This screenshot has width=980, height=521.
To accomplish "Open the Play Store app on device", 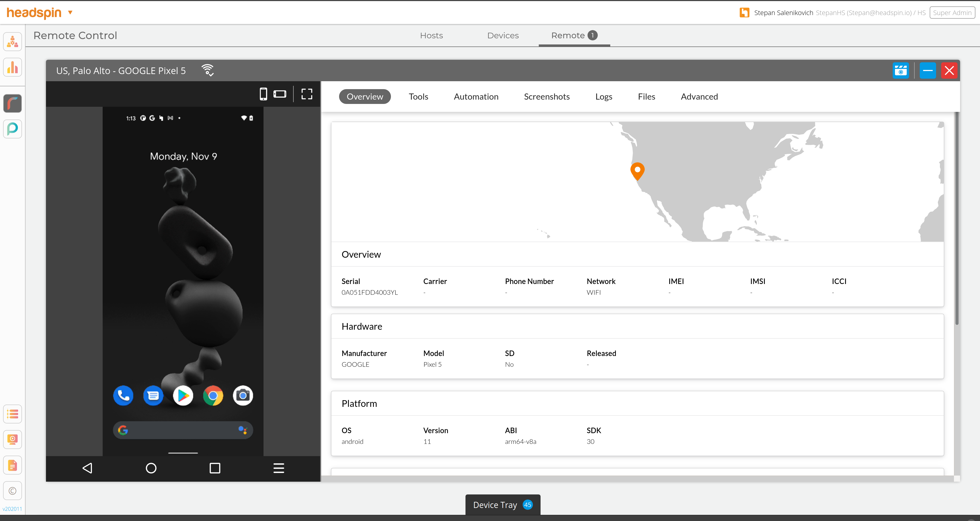I will [x=183, y=396].
